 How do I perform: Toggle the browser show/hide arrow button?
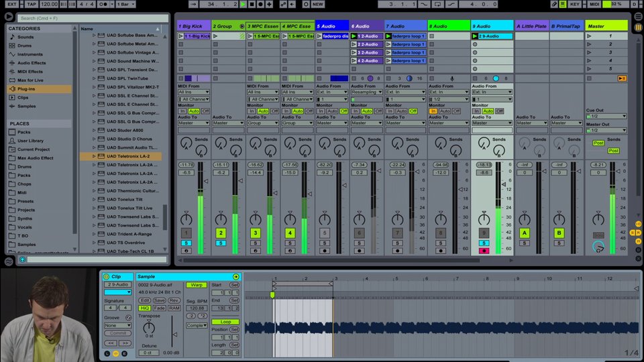click(x=9, y=17)
